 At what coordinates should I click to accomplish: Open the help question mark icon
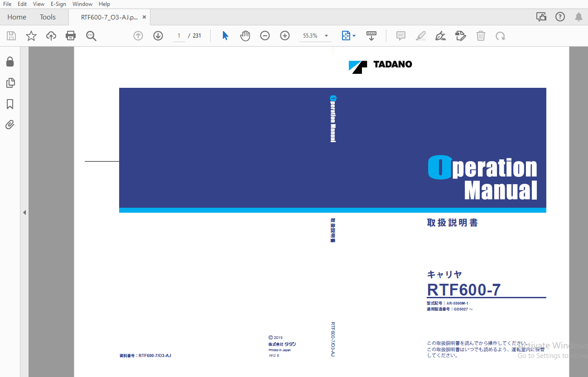point(560,17)
